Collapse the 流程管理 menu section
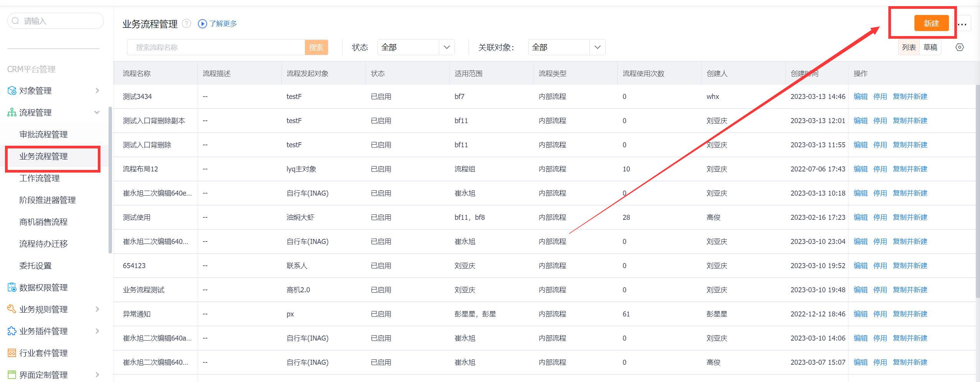Screen dimensions: 980x382 tap(97, 112)
